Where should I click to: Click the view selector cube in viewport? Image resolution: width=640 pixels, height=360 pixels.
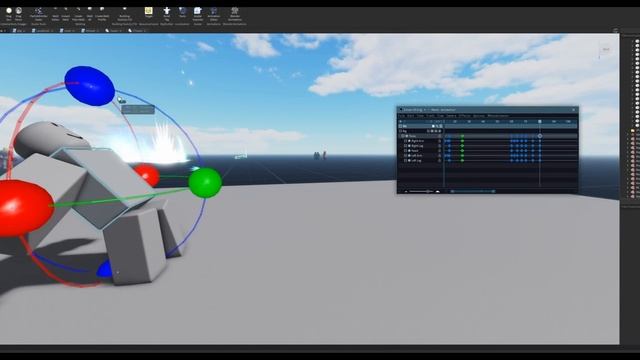pos(606,50)
